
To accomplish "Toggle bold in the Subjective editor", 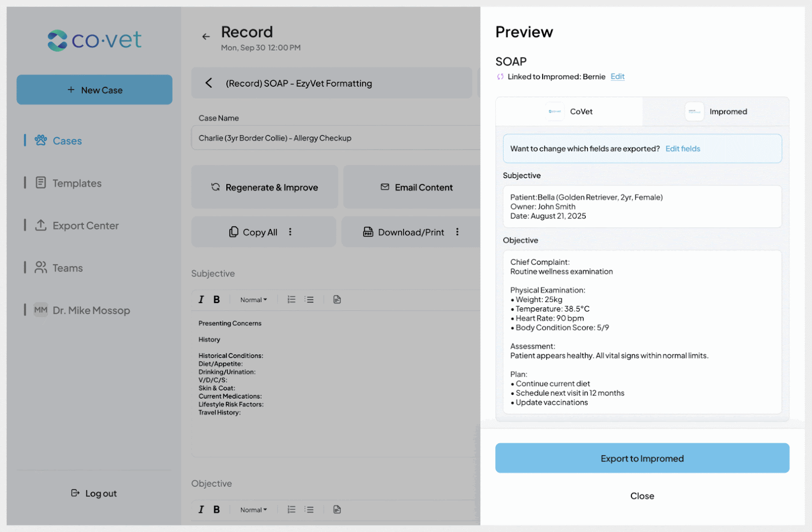I will [217, 300].
